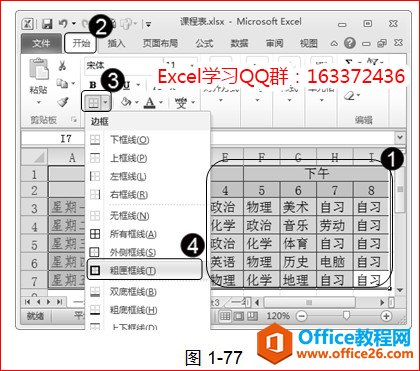The width and height of the screenshot is (420, 371).
Task: Open the 粘贴 paste options arrow
Action: click(x=39, y=102)
